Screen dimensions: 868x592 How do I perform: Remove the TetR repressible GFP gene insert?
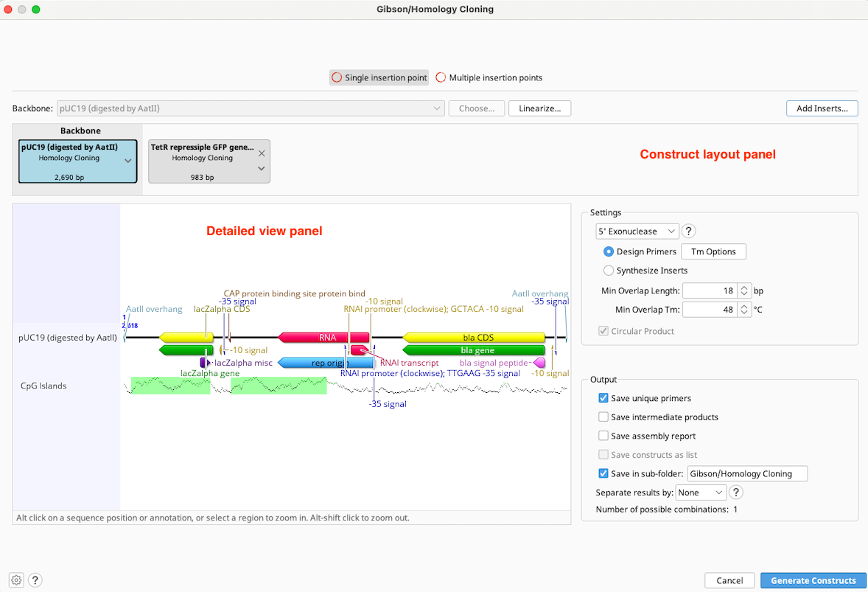point(262,153)
